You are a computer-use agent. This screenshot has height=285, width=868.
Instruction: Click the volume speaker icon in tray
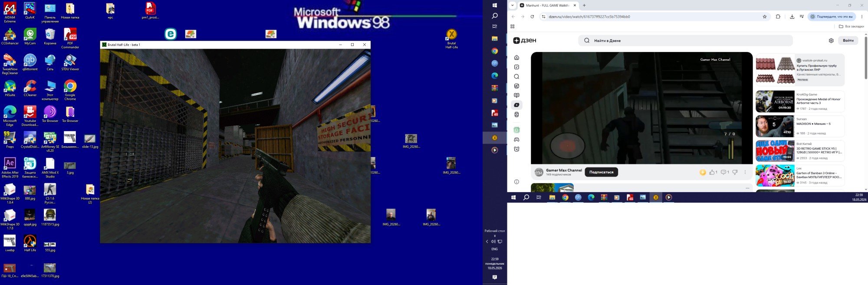(x=493, y=242)
